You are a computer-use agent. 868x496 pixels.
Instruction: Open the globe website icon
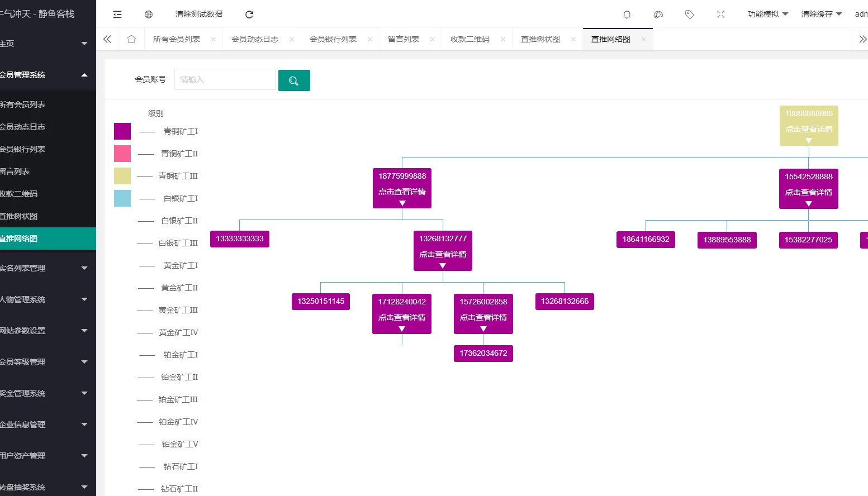click(149, 15)
